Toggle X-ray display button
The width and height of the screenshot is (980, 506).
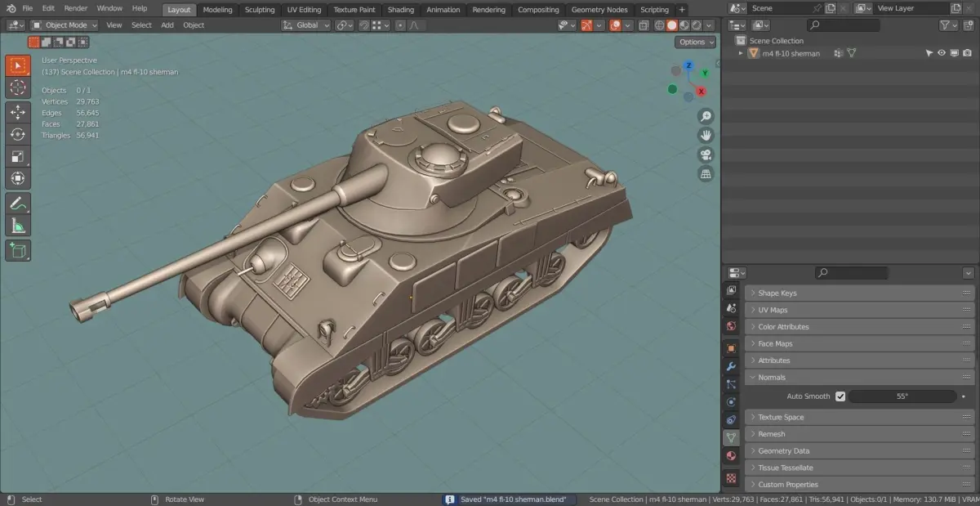(x=644, y=25)
